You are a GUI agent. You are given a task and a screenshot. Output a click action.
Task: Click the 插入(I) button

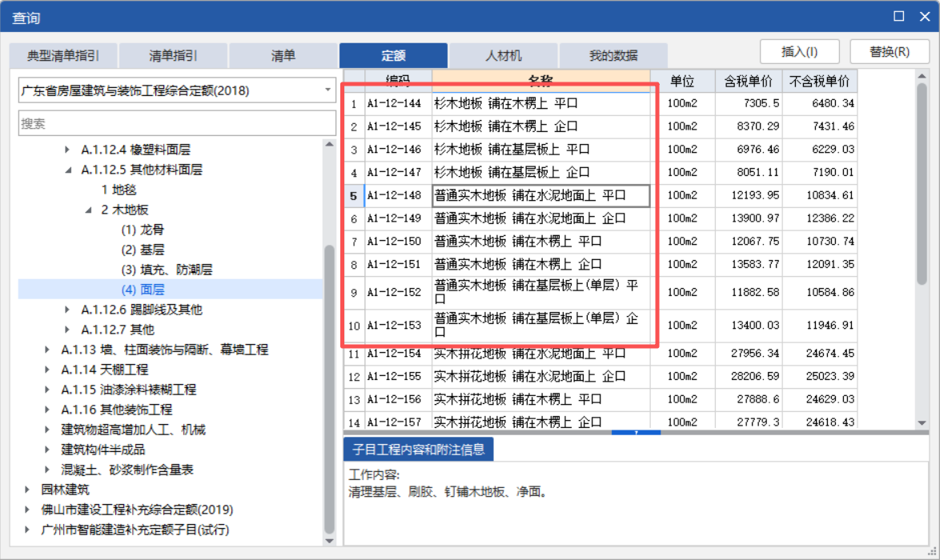click(x=798, y=50)
